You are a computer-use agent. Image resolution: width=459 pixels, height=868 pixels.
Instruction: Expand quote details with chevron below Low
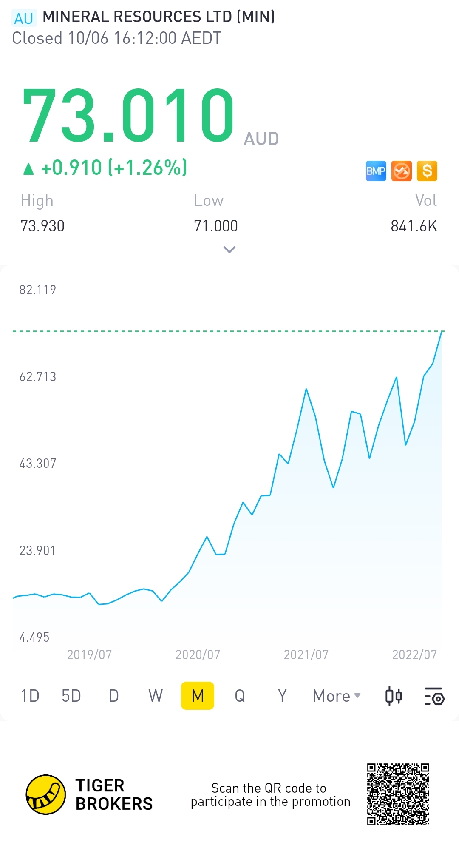tap(229, 250)
